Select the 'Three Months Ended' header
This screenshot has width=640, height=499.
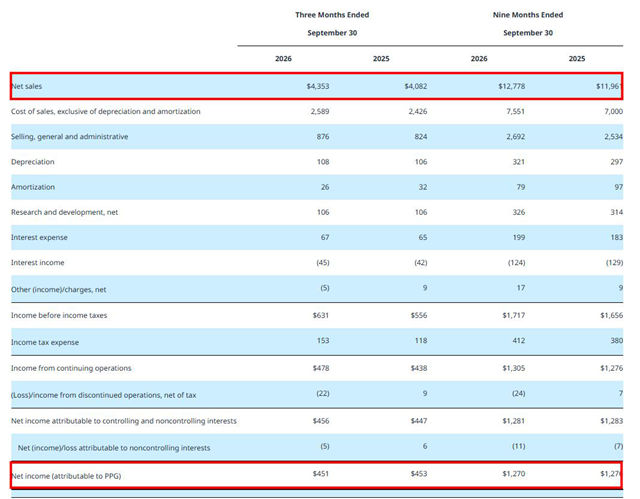tap(332, 15)
